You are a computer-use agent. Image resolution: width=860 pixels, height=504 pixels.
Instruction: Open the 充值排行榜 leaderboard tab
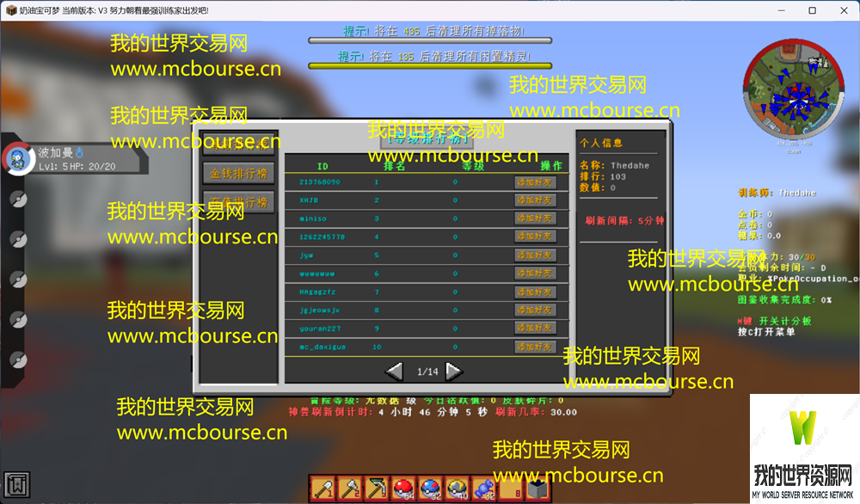click(x=238, y=202)
